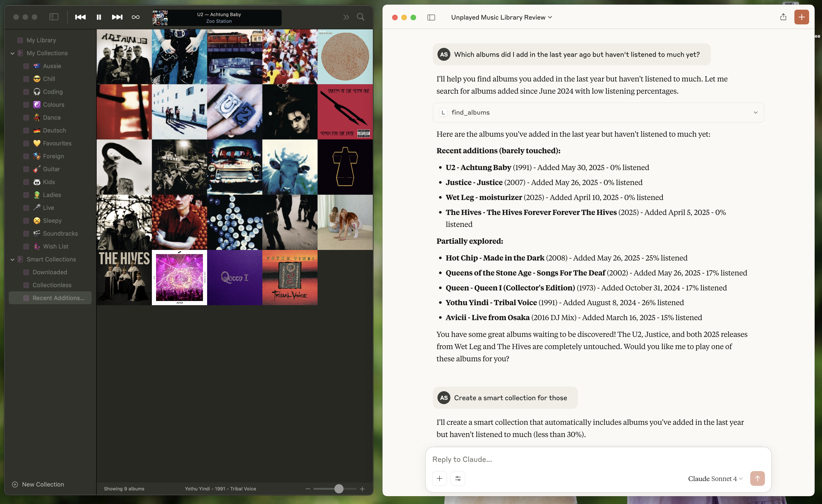Add an attachment with the plus button
This screenshot has height=504, width=822.
[x=439, y=479]
